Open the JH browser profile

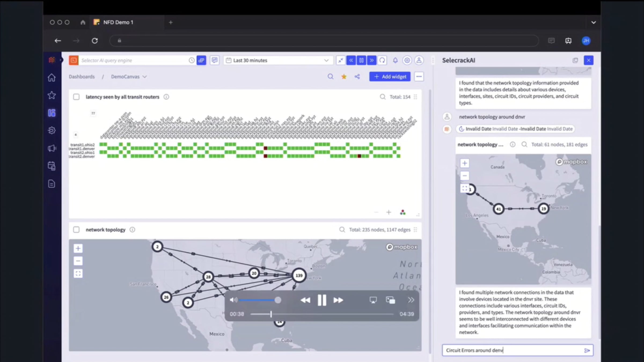point(586,41)
